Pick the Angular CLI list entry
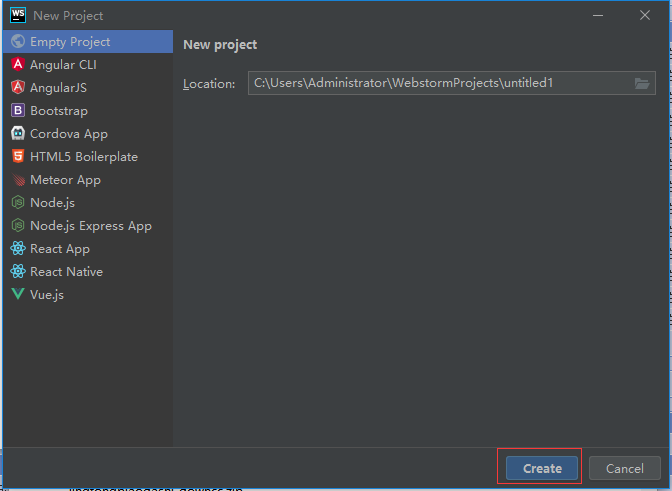The width and height of the screenshot is (672, 491). tap(63, 65)
